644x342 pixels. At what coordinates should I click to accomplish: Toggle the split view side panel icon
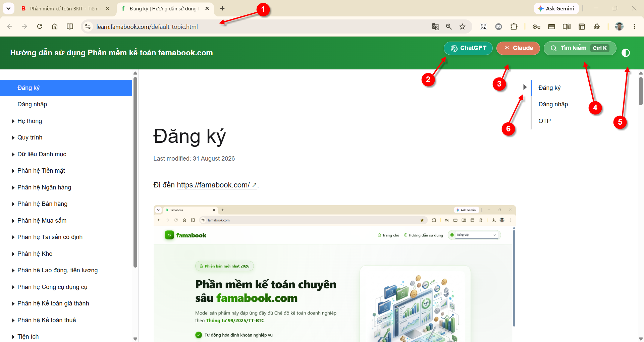[x=70, y=26]
